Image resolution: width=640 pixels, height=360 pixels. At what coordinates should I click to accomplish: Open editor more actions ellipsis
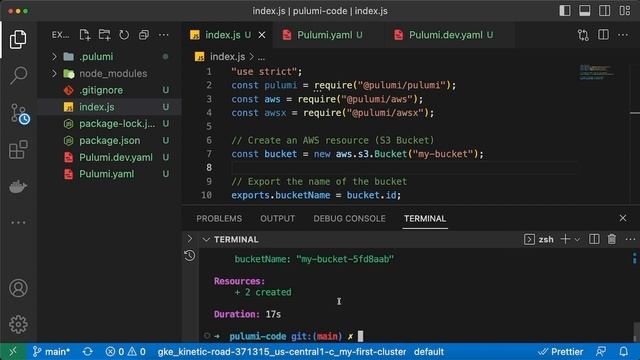point(623,35)
